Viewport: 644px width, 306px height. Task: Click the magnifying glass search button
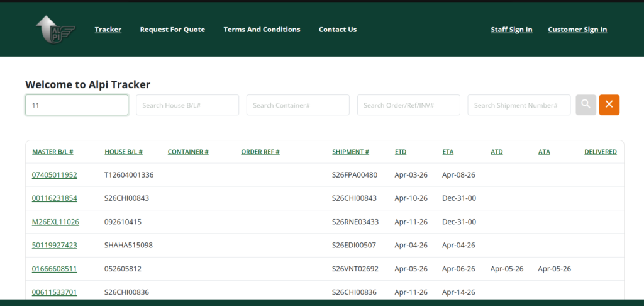coord(586,105)
